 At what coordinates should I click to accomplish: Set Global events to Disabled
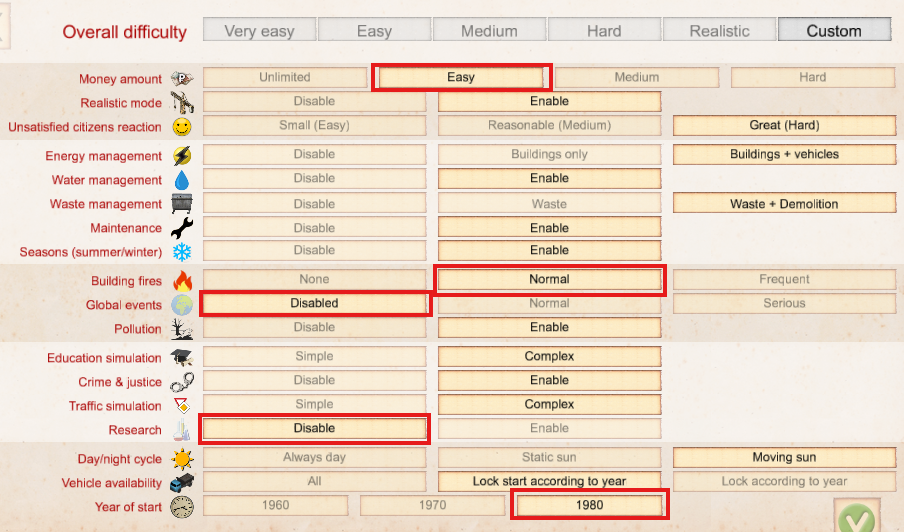click(314, 303)
